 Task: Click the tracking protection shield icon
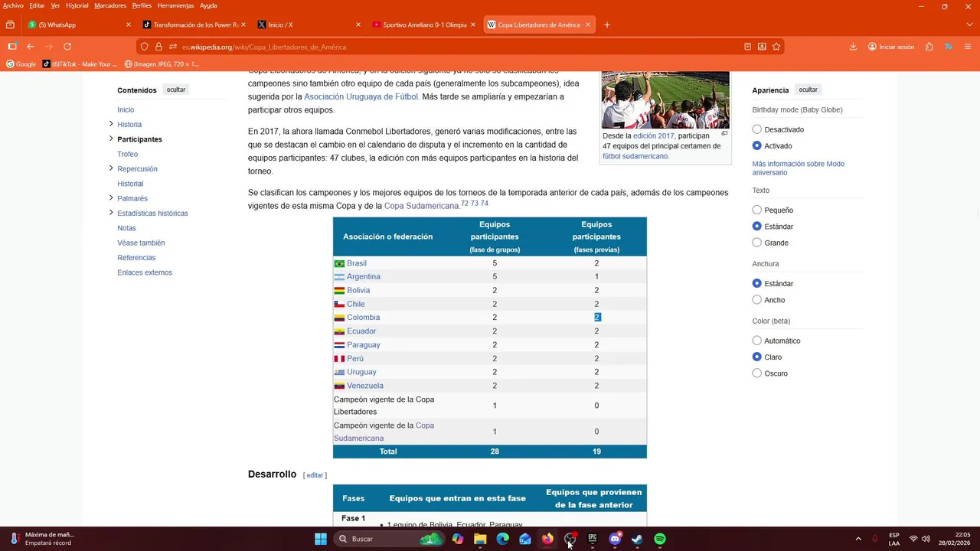[x=144, y=47]
